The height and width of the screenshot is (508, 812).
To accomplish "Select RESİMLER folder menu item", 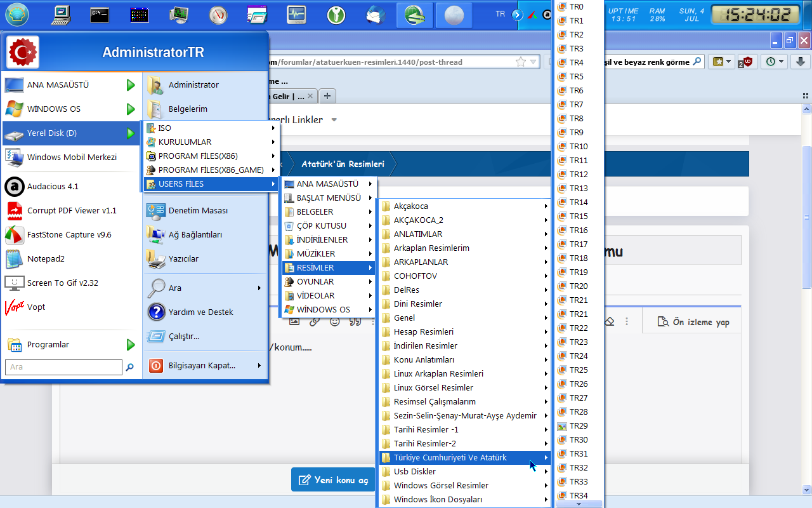I will [329, 268].
